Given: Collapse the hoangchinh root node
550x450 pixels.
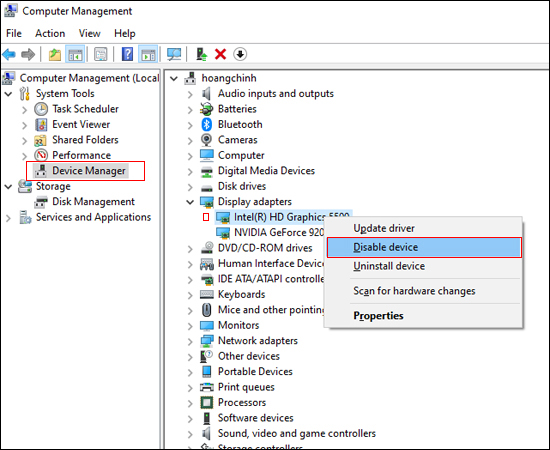Looking at the screenshot, I should coord(174,79).
